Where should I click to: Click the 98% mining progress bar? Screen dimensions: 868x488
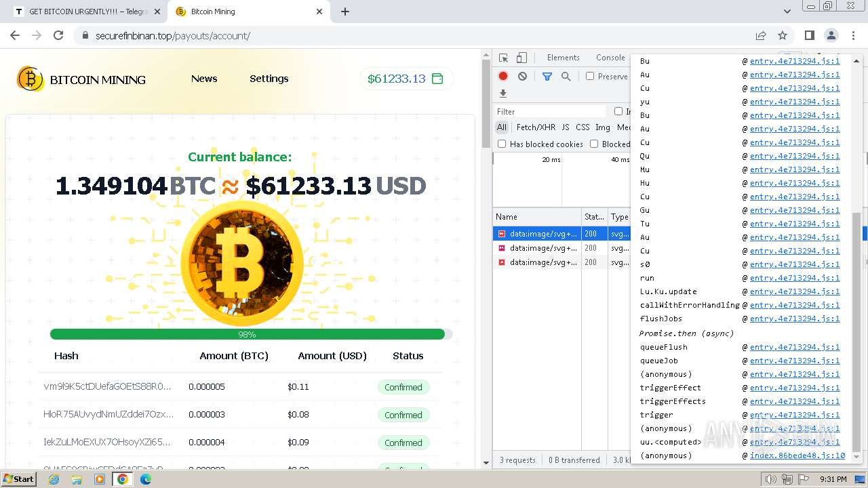[251, 334]
